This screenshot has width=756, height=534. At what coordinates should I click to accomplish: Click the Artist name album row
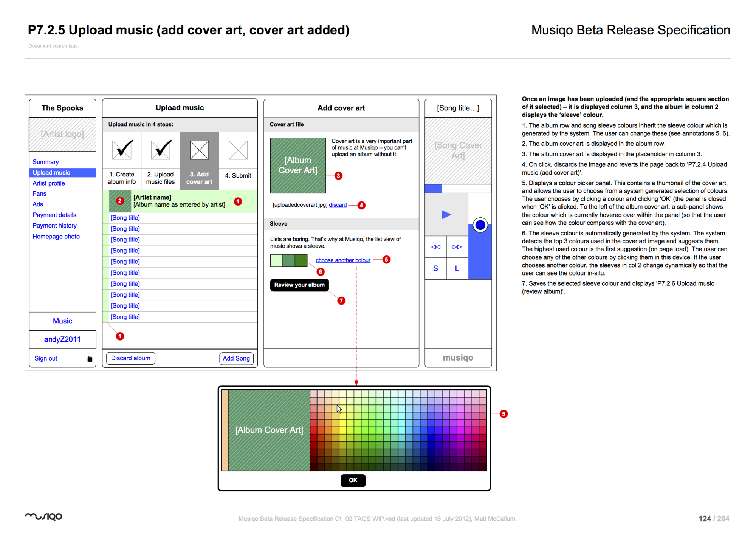pos(180,201)
